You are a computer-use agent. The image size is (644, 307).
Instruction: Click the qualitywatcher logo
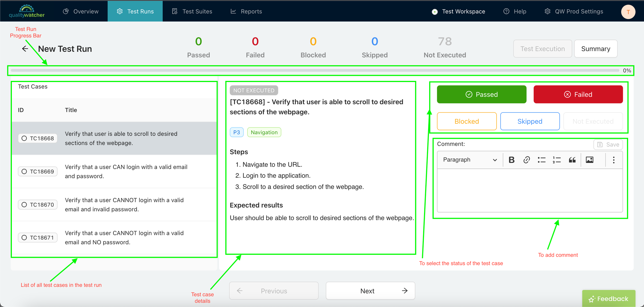(27, 11)
